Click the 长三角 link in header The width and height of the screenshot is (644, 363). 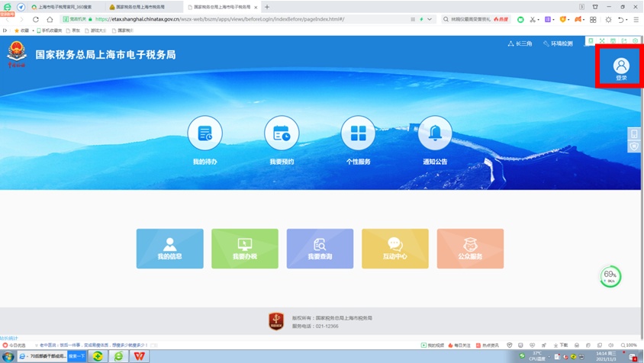tap(520, 43)
